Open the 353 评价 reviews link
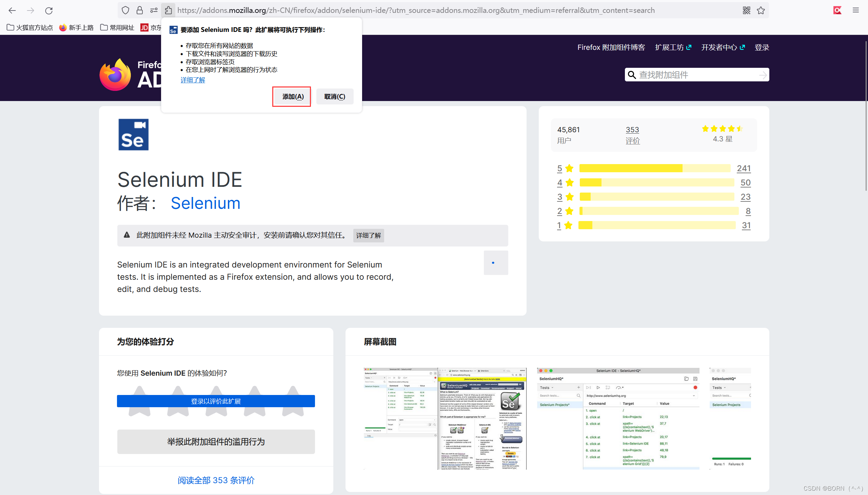 pos(632,135)
